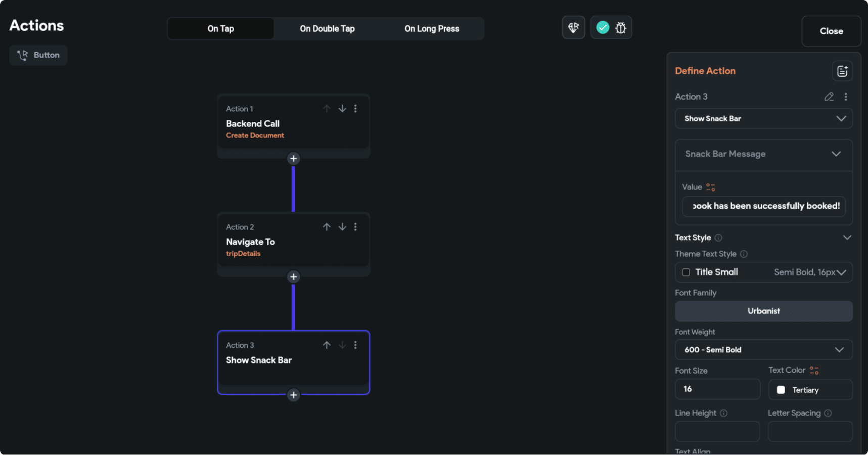The image size is (868, 455).
Task: Switch to the On Long Press tab
Action: pyautogui.click(x=431, y=28)
